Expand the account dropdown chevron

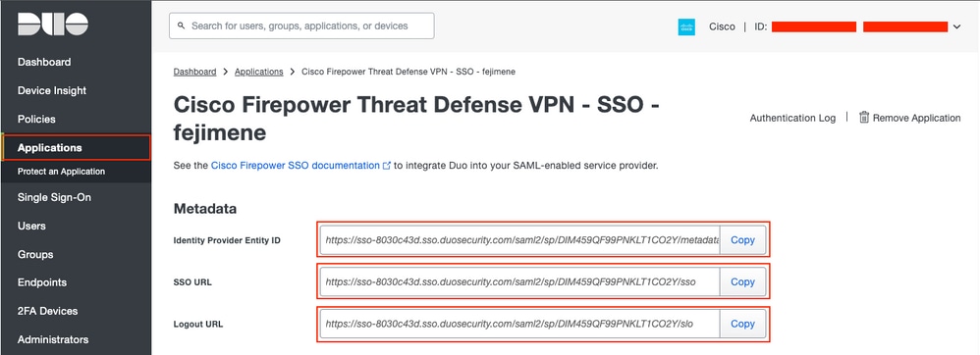tap(956, 26)
